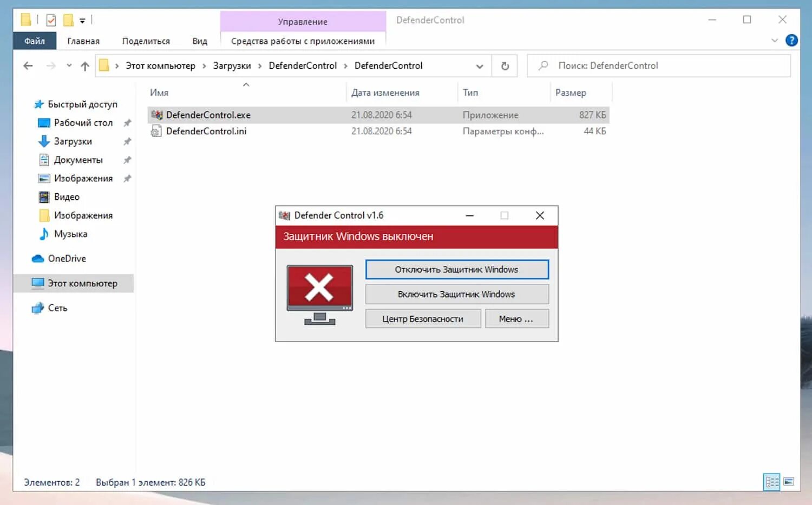Minimize the Defender Control v1.6 window
Screen dimensions: 812x505
coord(469,215)
